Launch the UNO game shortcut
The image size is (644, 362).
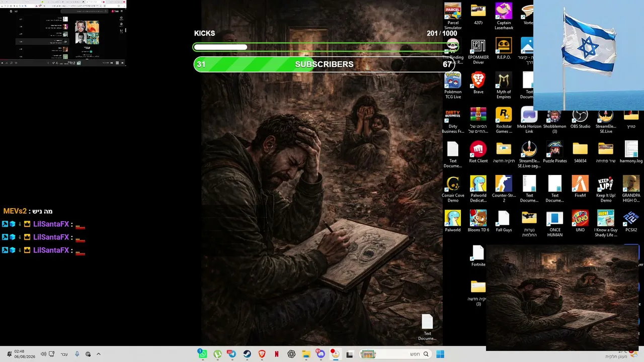coord(580,221)
